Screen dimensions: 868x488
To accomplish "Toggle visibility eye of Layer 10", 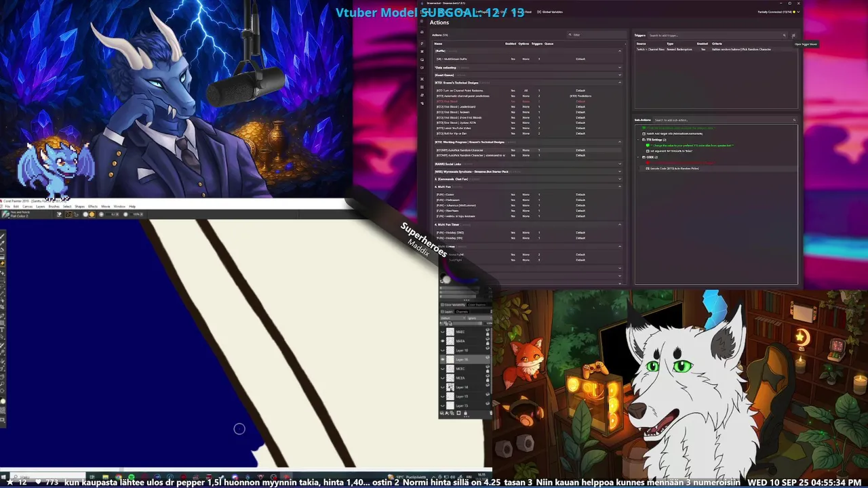I will click(442, 350).
